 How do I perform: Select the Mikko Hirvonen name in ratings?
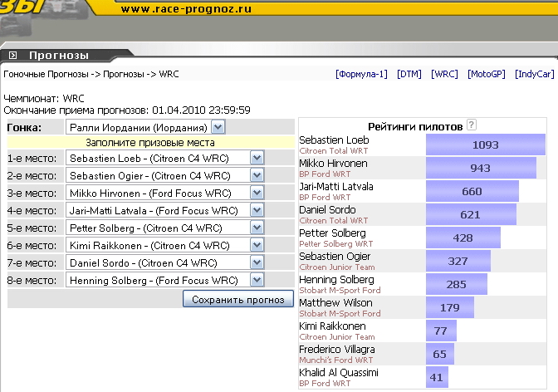(x=333, y=163)
